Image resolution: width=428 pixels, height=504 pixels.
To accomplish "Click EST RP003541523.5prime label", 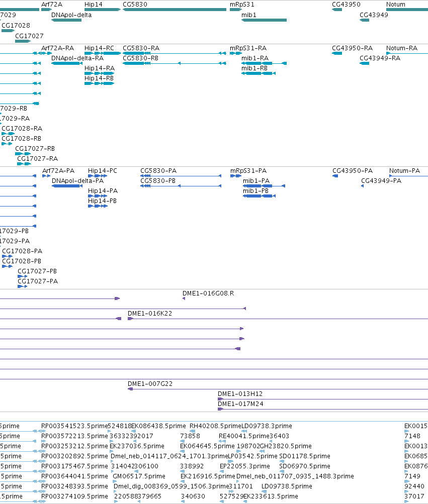I will pos(74,426).
